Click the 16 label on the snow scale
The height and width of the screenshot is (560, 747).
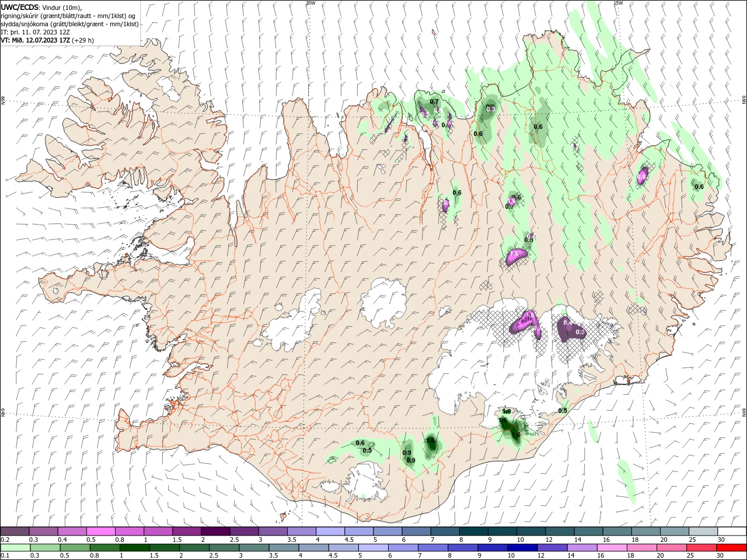606,540
